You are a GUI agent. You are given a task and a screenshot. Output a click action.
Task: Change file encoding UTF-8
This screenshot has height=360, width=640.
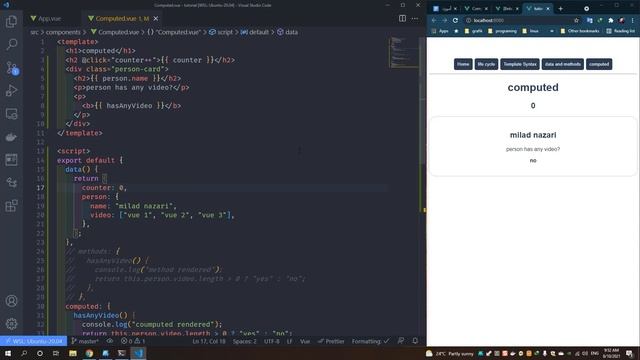271,341
